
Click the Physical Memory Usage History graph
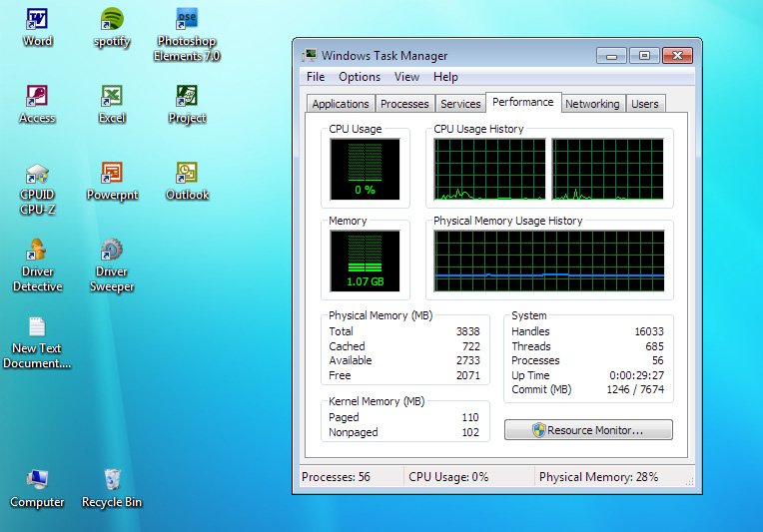[x=549, y=261]
